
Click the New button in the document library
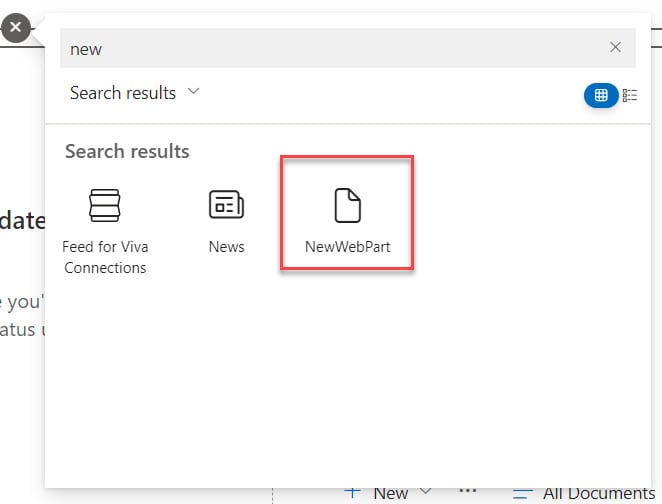(376, 492)
